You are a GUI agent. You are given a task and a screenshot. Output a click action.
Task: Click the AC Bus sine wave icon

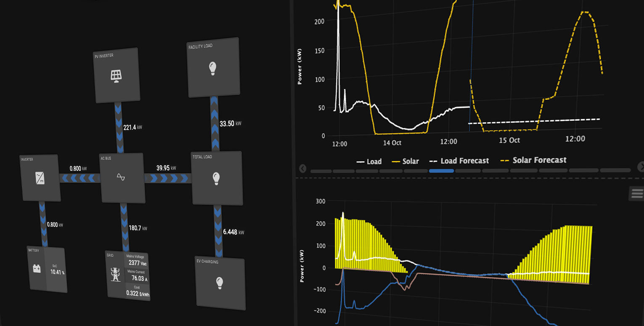pos(121,177)
